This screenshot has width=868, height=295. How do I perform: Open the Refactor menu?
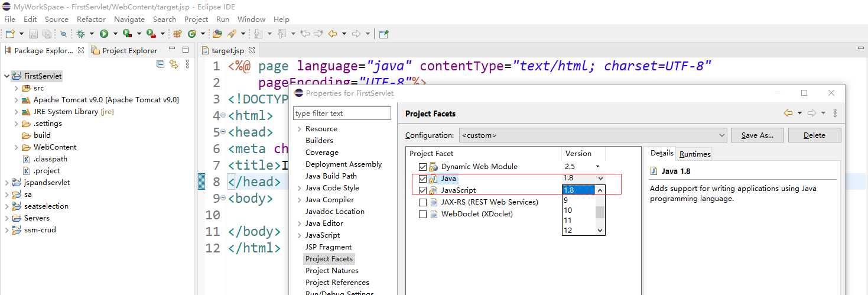(91, 19)
